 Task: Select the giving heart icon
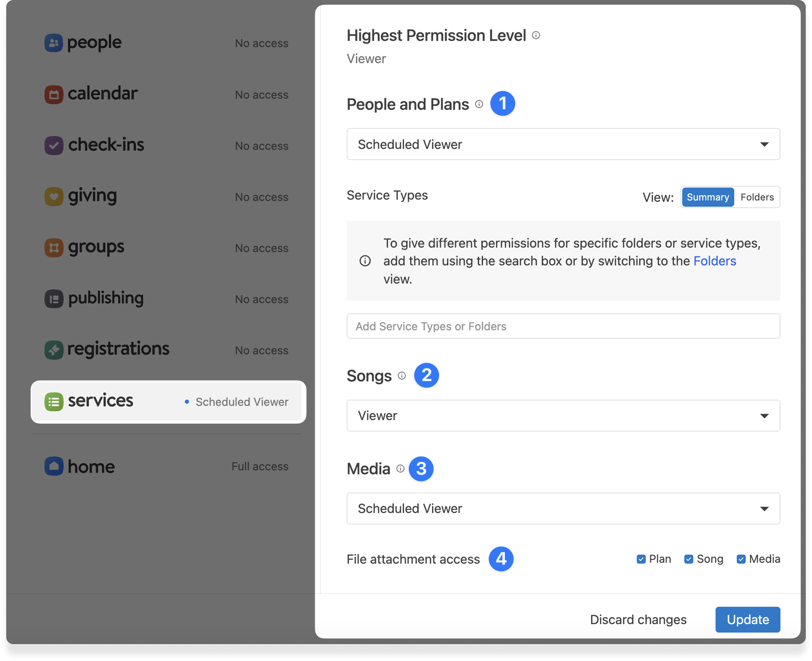(x=53, y=196)
